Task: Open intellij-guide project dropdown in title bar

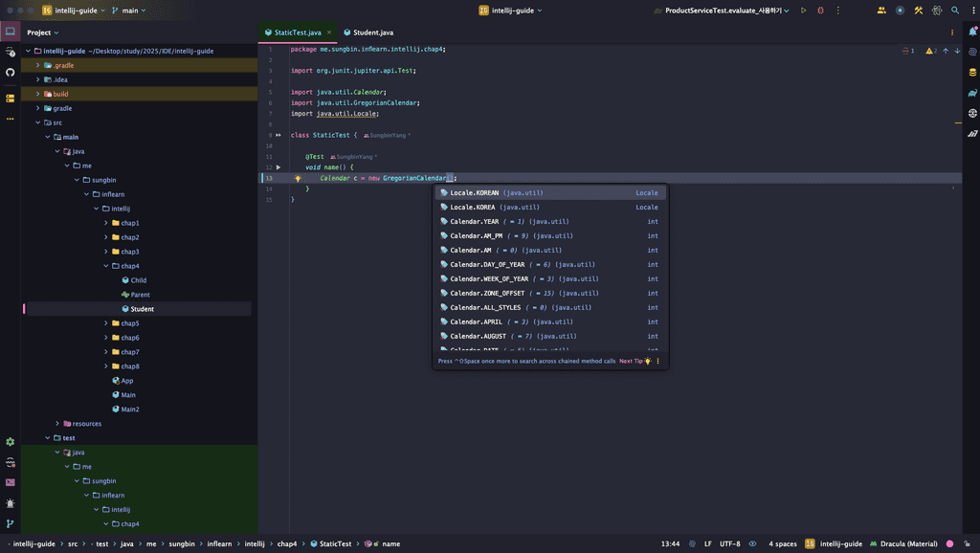Action: click(74, 11)
